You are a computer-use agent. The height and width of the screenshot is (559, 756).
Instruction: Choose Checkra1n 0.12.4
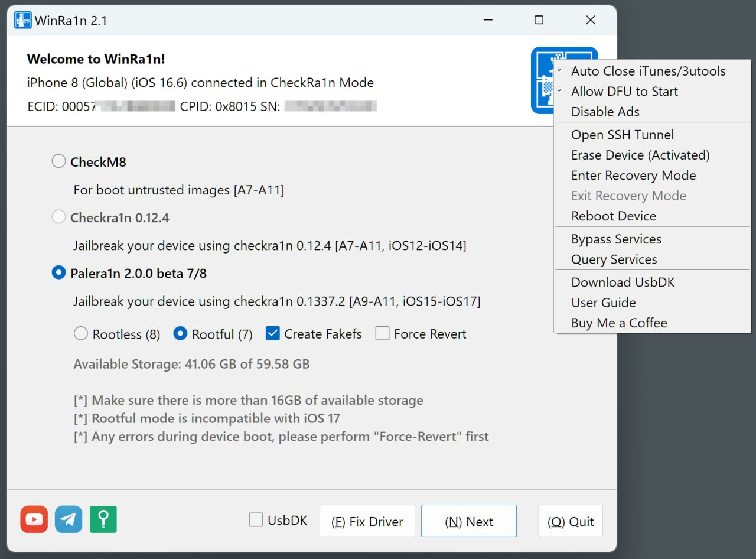58,217
